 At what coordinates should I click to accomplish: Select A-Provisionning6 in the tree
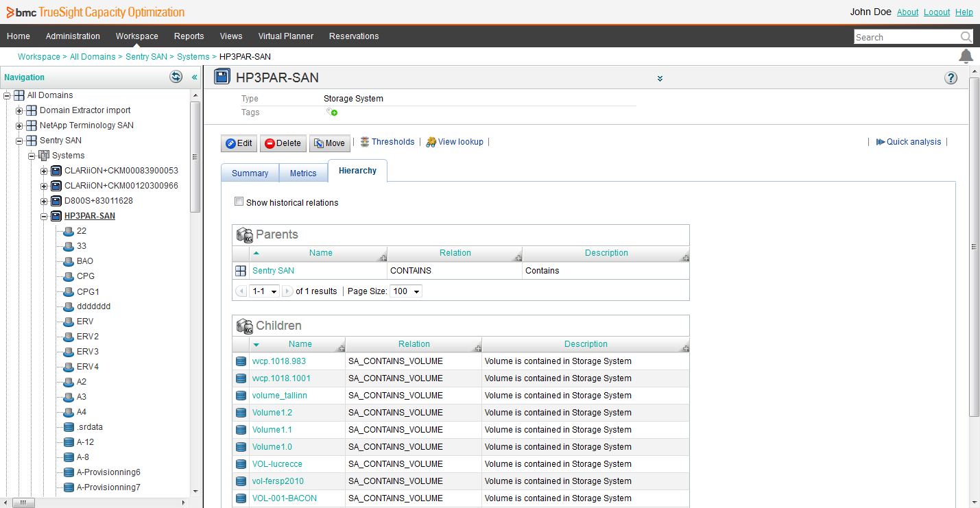108,472
